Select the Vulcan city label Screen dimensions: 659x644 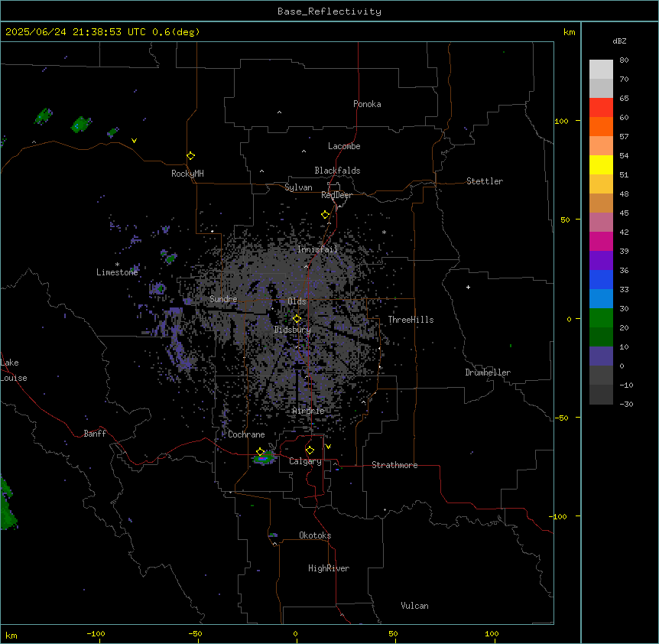pyautogui.click(x=415, y=606)
